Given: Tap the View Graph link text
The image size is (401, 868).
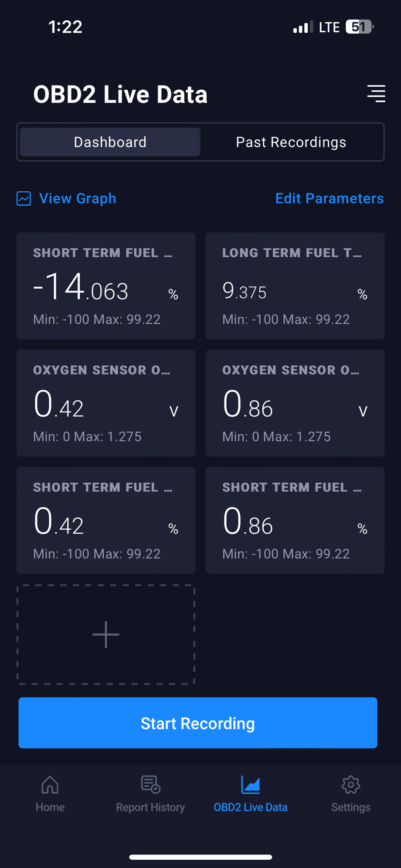Looking at the screenshot, I should [78, 198].
